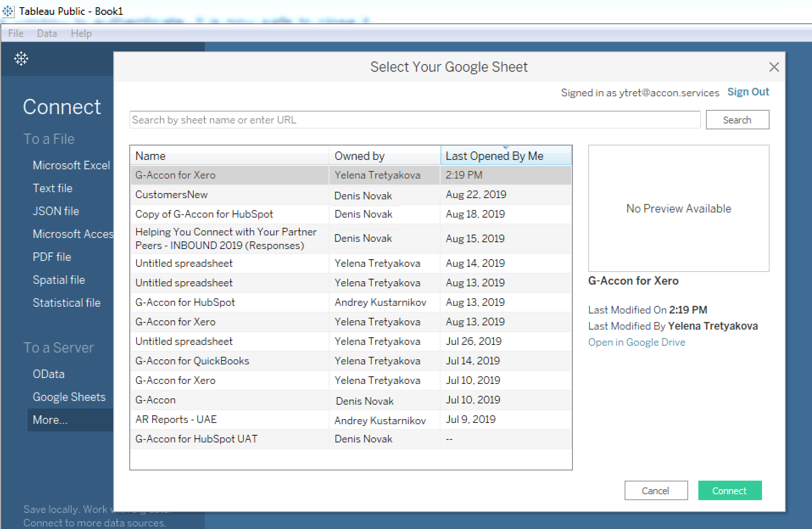Select G-Accon for Xero row opened 2:19 PM
812x529 pixels.
coord(351,175)
